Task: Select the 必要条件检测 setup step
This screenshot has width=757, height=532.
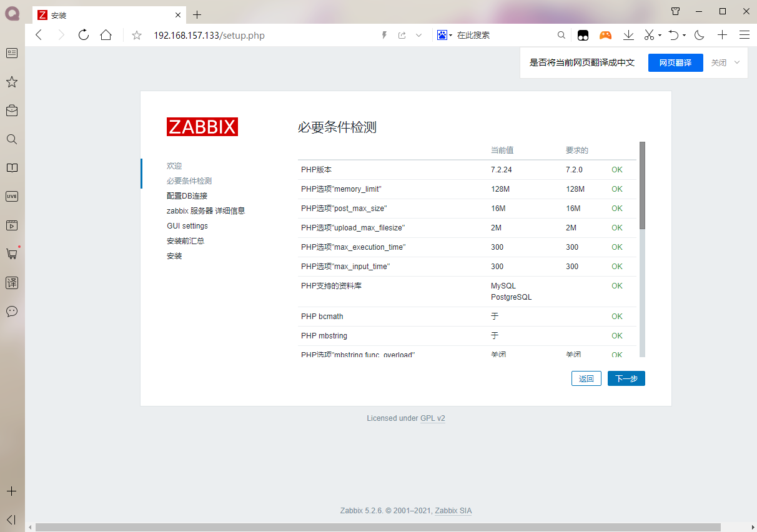Action: pos(189,181)
